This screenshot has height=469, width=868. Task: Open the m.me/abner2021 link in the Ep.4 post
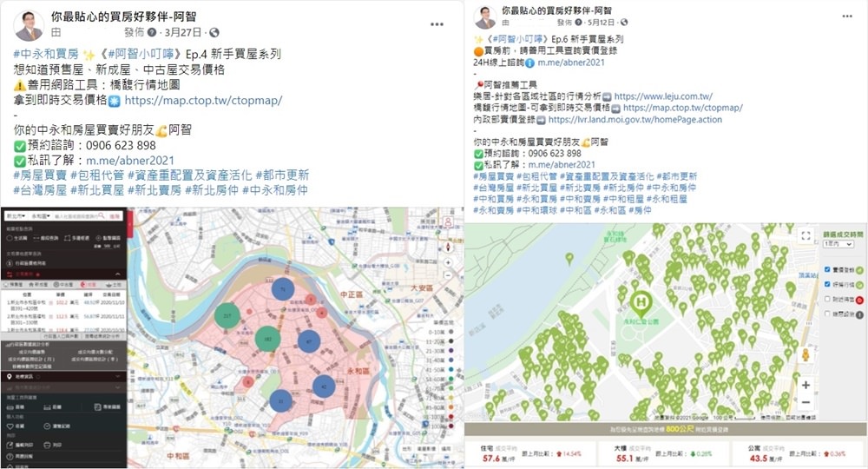pyautogui.click(x=129, y=161)
